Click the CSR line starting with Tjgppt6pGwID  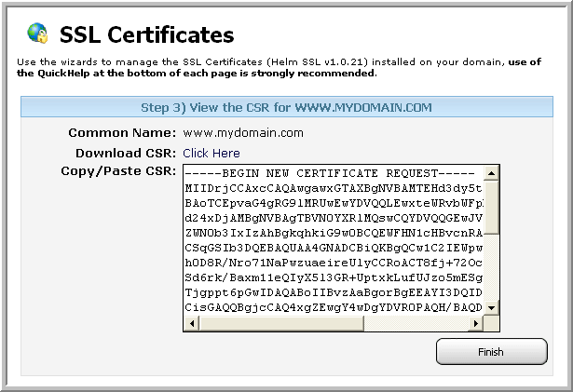click(x=334, y=292)
